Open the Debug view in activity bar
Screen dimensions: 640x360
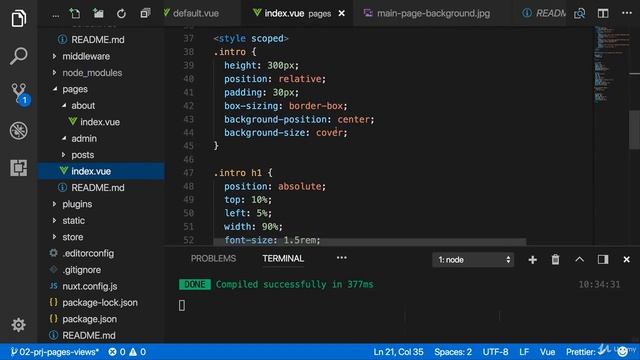click(x=18, y=131)
